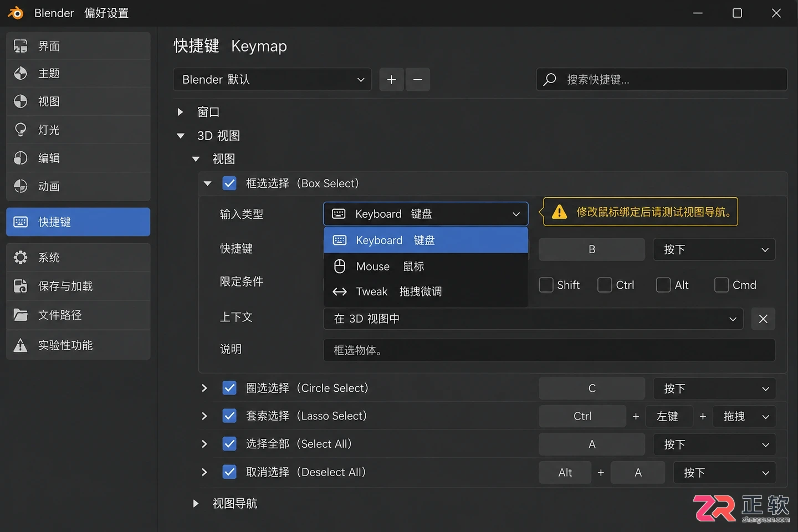
Task: Remove keymap preset with minus button
Action: [418, 80]
